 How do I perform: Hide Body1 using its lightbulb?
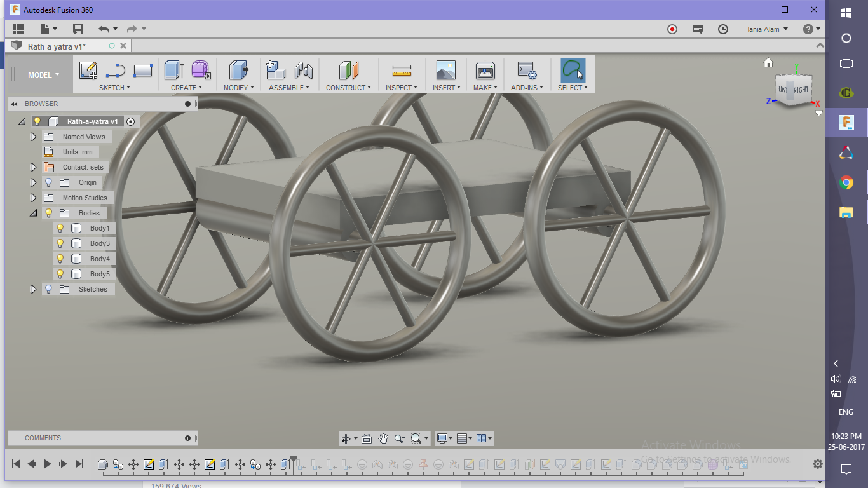click(x=60, y=228)
